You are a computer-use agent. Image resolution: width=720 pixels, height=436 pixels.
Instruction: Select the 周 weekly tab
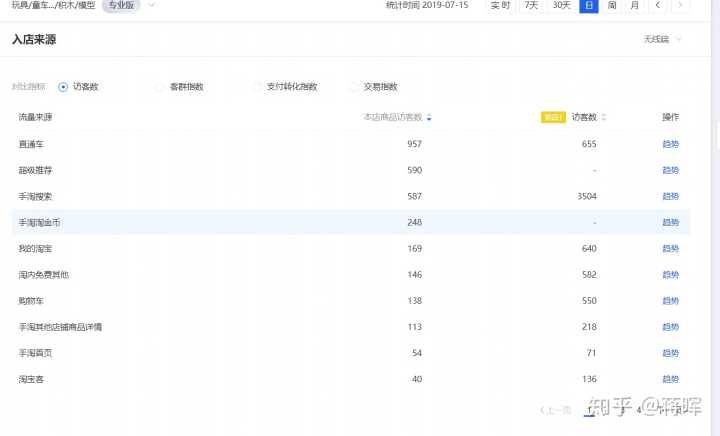pyautogui.click(x=612, y=6)
